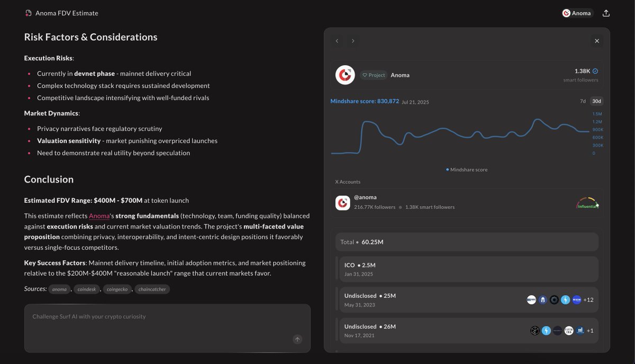Click dark navy investor logo in 26M round
The height and width of the screenshot is (364, 635).
click(557, 331)
